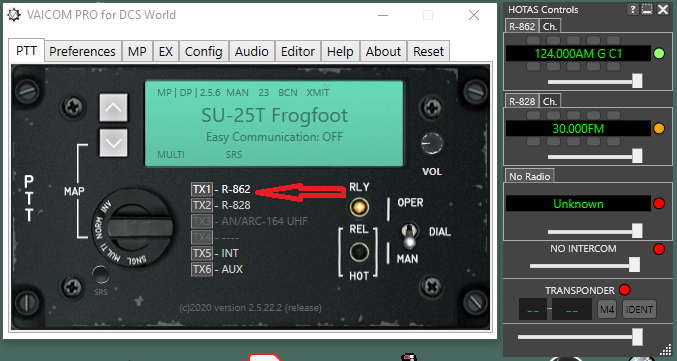The height and width of the screenshot is (361, 677).
Task: Select the R-862 tab in HOTAS Controls
Action: (x=522, y=26)
